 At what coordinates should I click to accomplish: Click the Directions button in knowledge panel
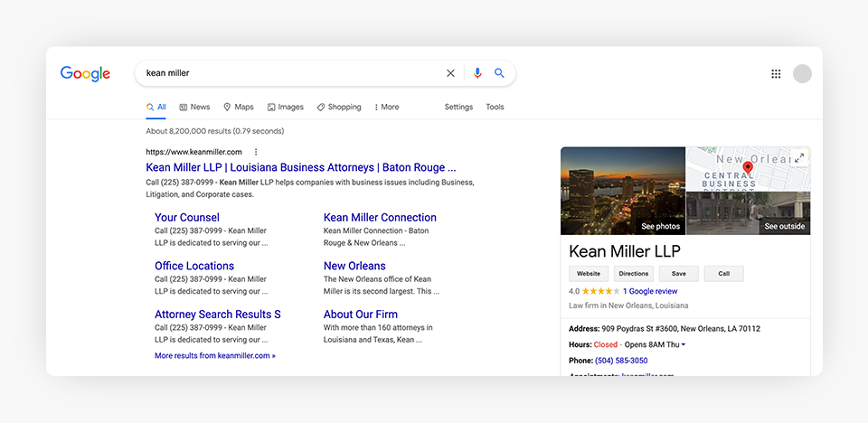tap(633, 274)
